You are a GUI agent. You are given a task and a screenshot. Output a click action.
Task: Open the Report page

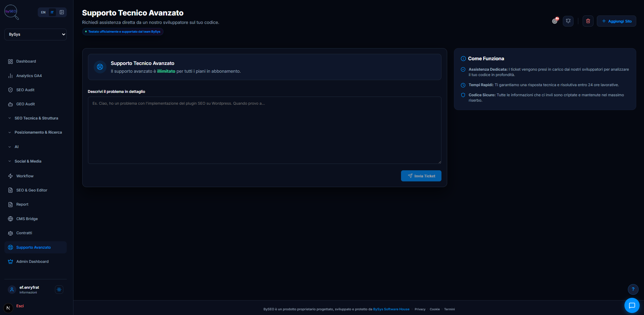click(x=35, y=204)
